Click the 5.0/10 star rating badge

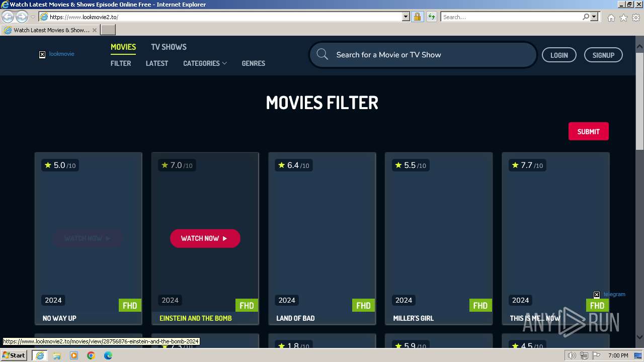pos(60,165)
